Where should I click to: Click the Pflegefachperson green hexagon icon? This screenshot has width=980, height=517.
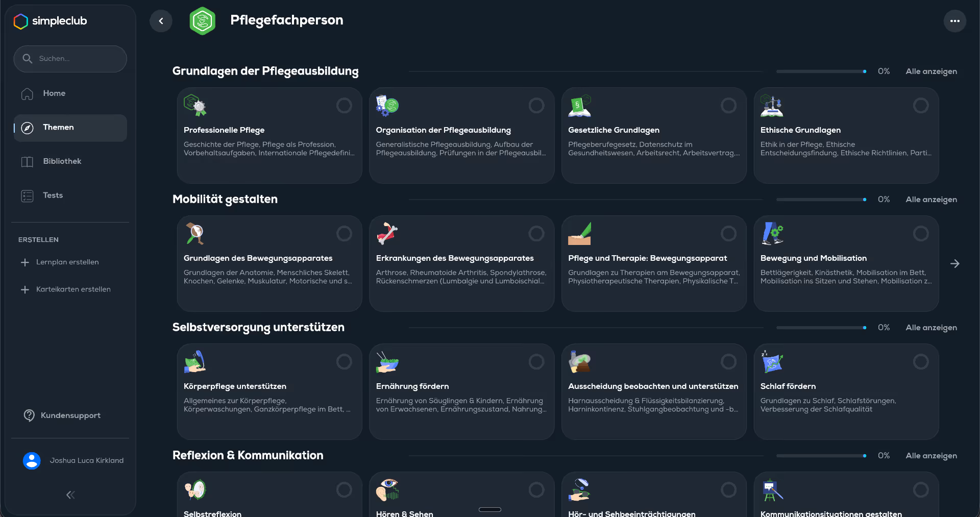tap(203, 21)
